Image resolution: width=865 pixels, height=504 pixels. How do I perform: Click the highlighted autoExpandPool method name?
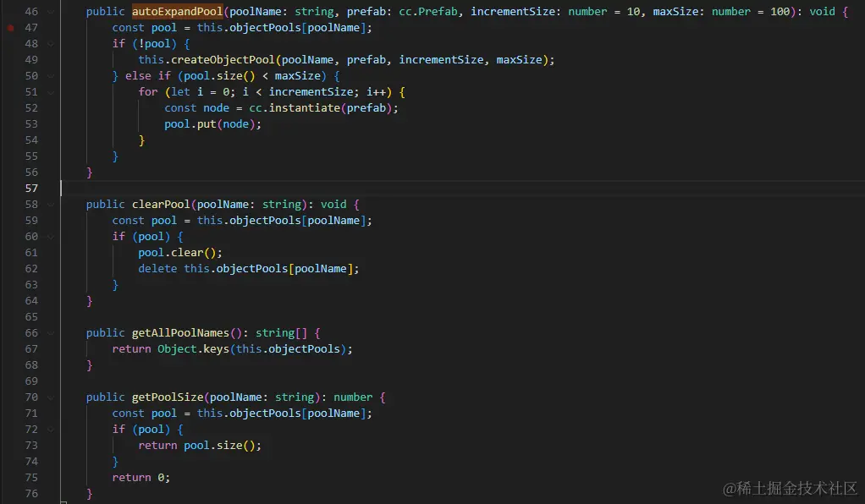(x=177, y=12)
